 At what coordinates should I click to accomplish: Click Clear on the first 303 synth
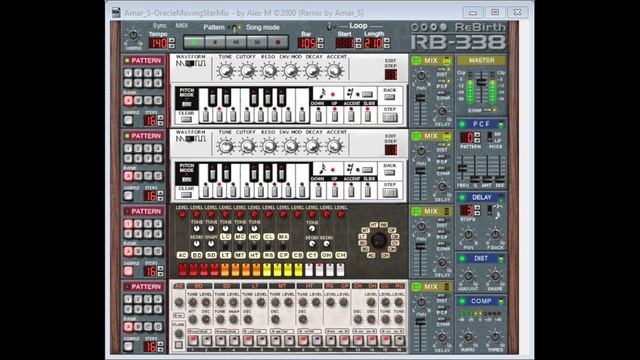[x=186, y=119]
